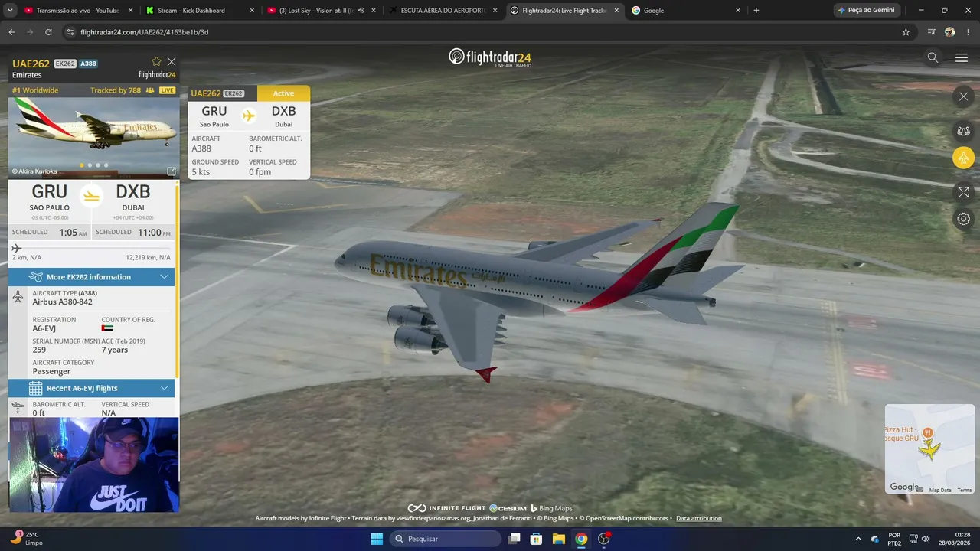Viewport: 980px width, 551px height.
Task: Click the Tracked by 788 text
Action: tap(116, 90)
